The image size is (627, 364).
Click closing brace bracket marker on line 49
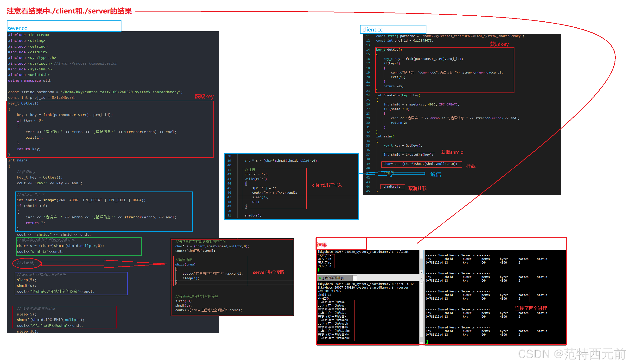pyautogui.click(x=246, y=206)
